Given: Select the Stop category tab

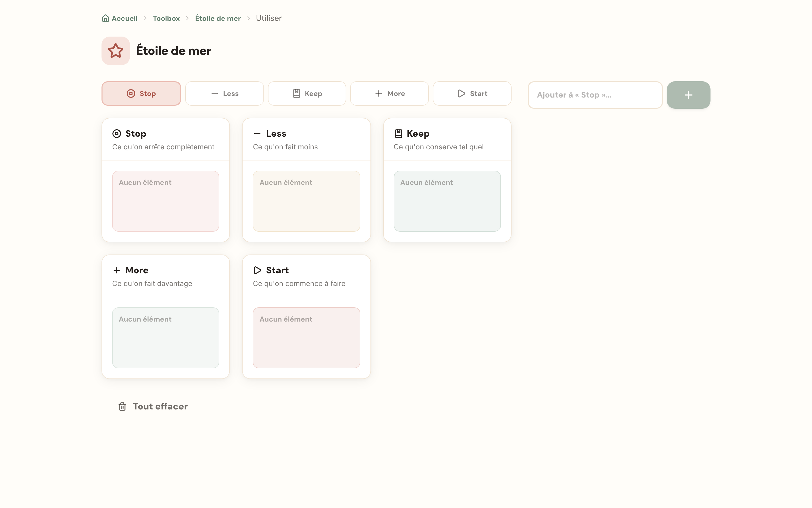Looking at the screenshot, I should [141, 94].
